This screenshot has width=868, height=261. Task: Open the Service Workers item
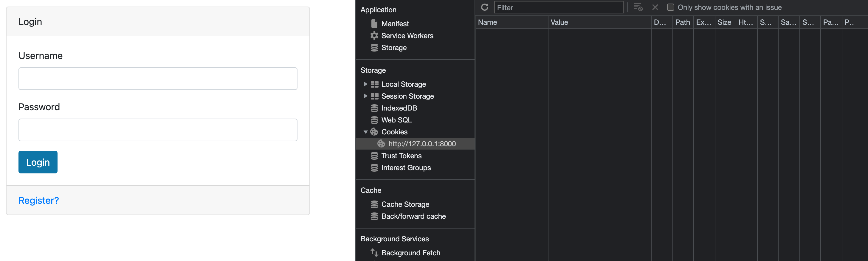[x=407, y=35]
